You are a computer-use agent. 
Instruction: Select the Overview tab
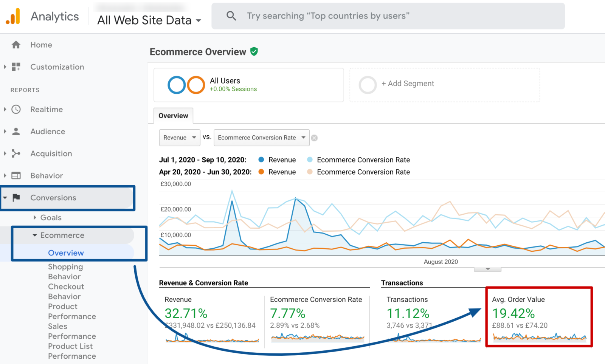173,116
